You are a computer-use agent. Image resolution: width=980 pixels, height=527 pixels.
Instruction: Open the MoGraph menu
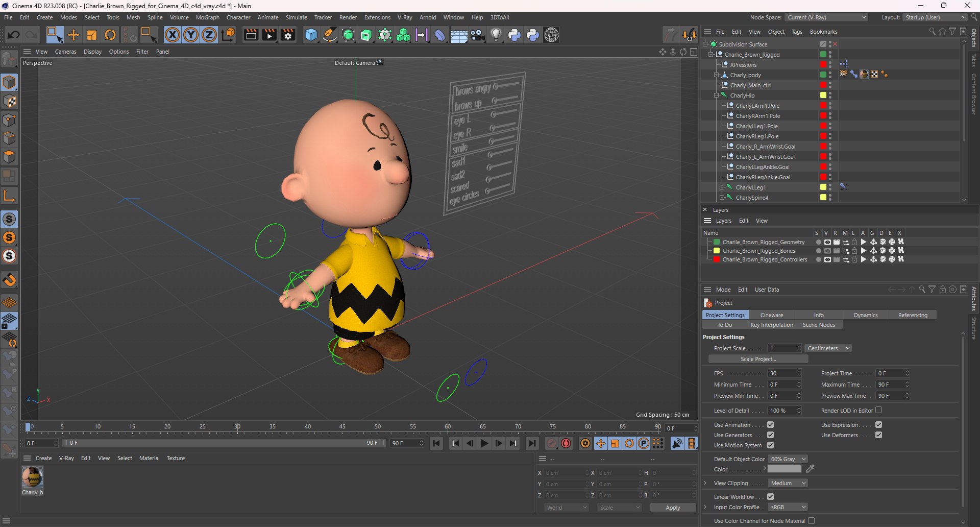click(208, 17)
